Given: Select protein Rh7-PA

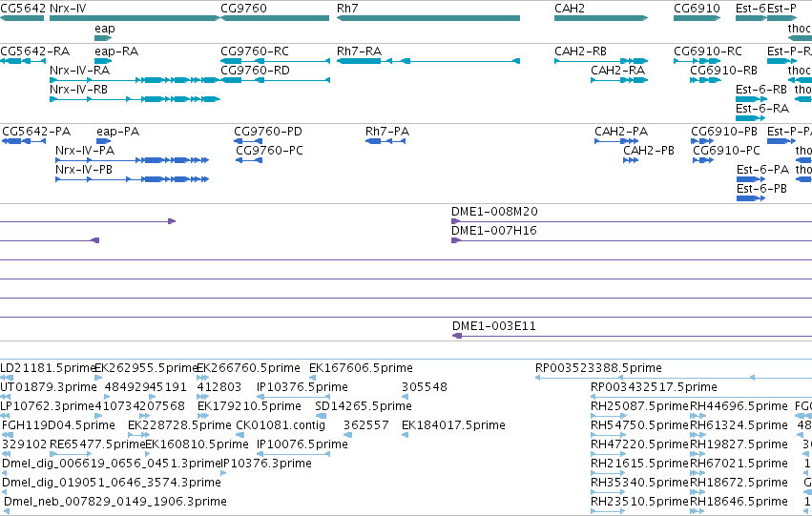Looking at the screenshot, I should [387, 132].
